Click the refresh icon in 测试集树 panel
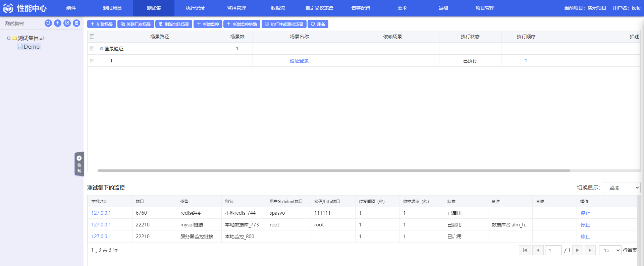 (48, 23)
